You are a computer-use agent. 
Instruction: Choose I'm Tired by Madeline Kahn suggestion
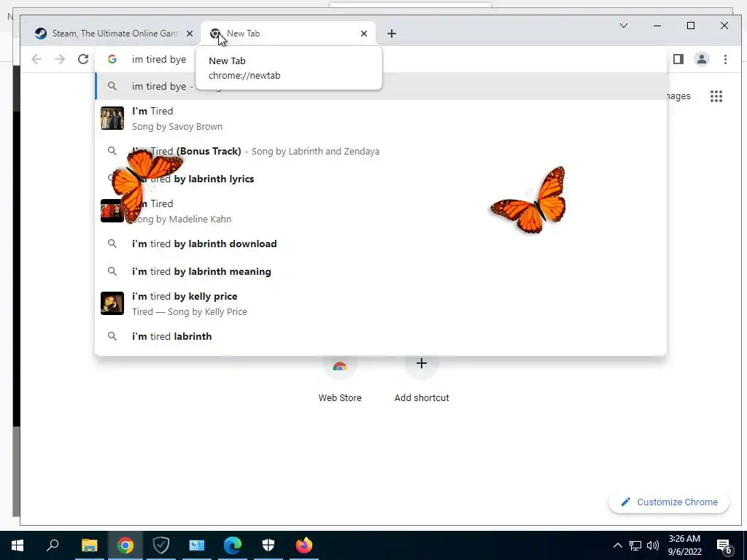coord(381,211)
